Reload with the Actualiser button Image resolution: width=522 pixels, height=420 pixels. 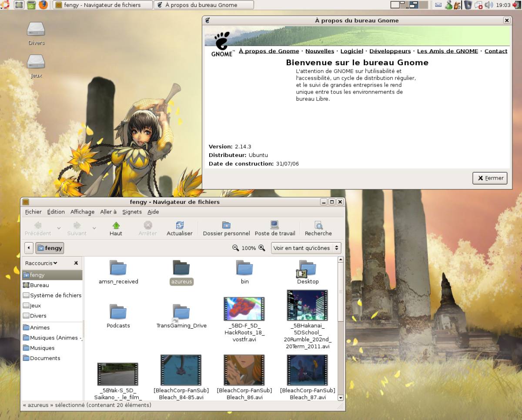(x=180, y=229)
